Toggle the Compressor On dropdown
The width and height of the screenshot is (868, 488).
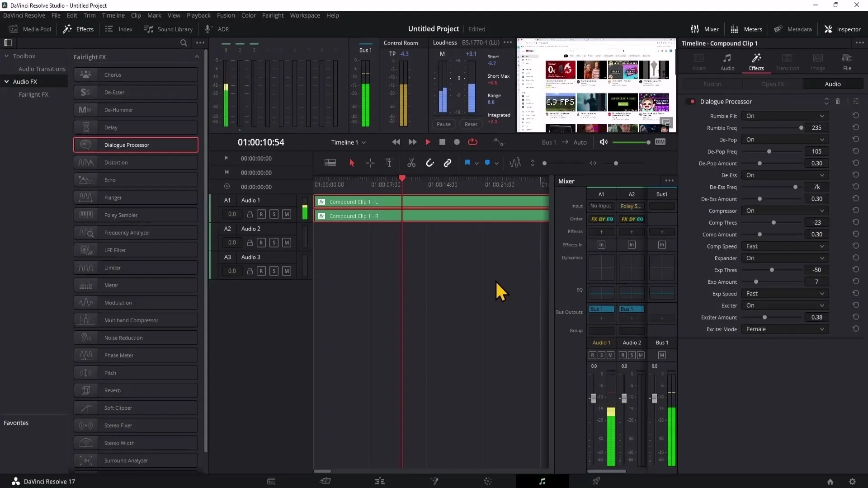[784, 210]
